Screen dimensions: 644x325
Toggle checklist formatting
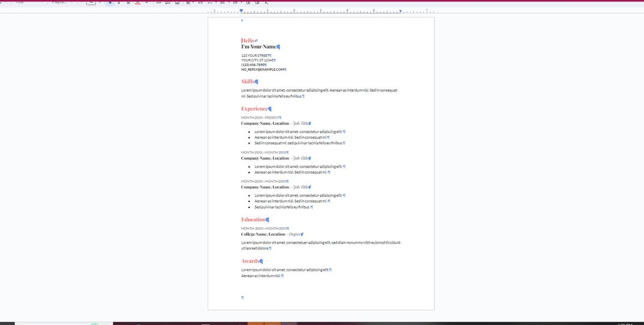[x=210, y=2]
